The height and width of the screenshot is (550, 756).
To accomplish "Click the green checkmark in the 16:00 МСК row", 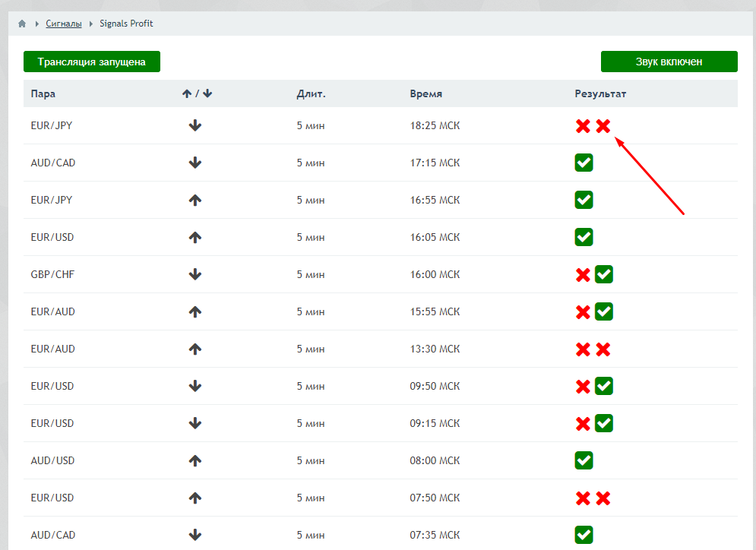I will (603, 274).
